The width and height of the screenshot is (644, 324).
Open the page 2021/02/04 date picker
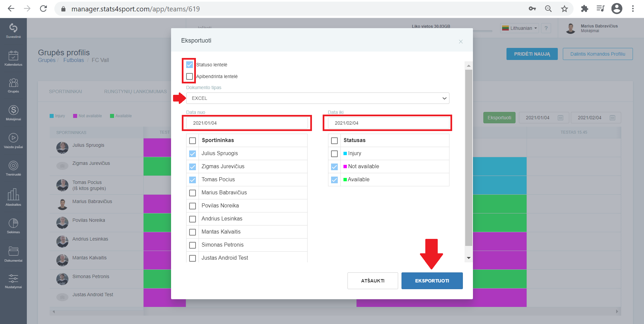(x=596, y=118)
